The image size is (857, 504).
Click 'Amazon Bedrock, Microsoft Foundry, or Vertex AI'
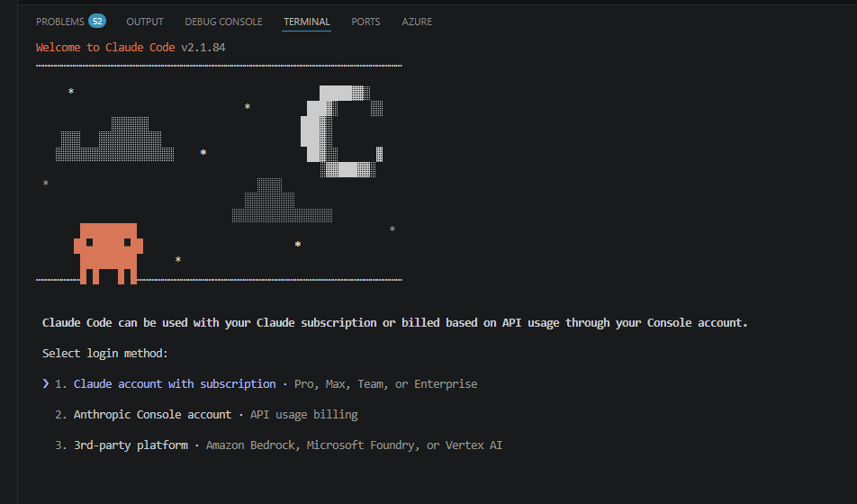(354, 445)
